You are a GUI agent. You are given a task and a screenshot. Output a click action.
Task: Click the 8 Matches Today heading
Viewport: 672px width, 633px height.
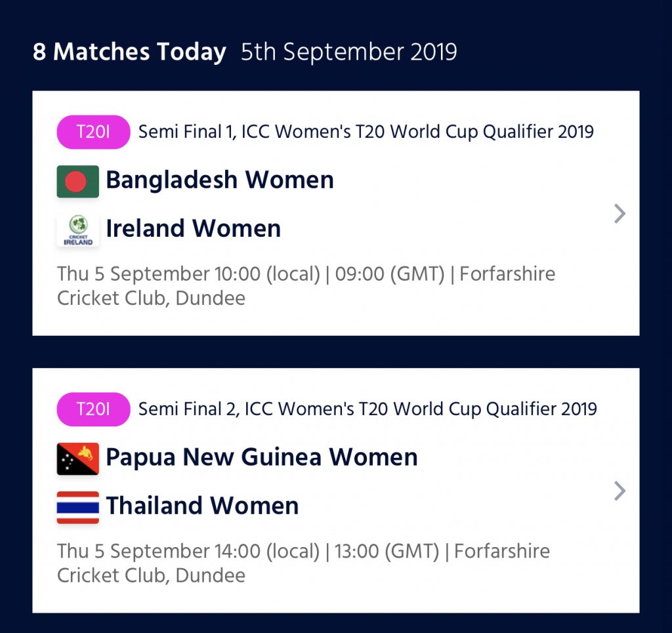tap(129, 52)
